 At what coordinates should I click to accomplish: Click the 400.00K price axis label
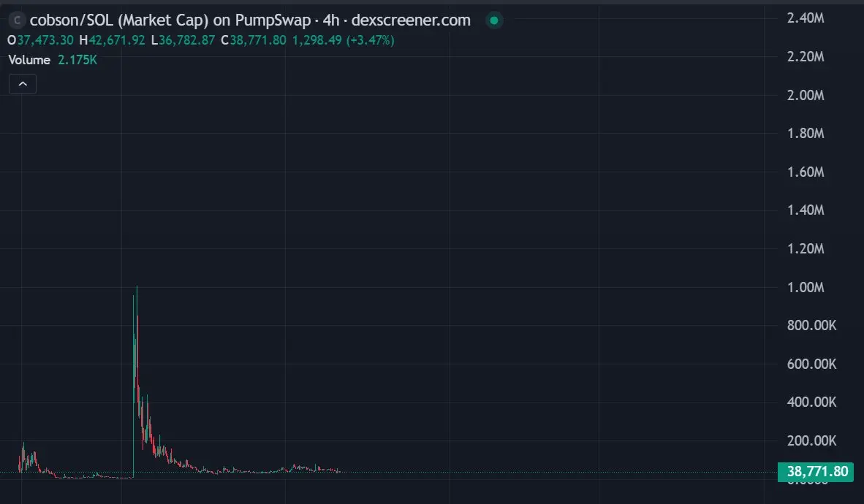(x=811, y=402)
